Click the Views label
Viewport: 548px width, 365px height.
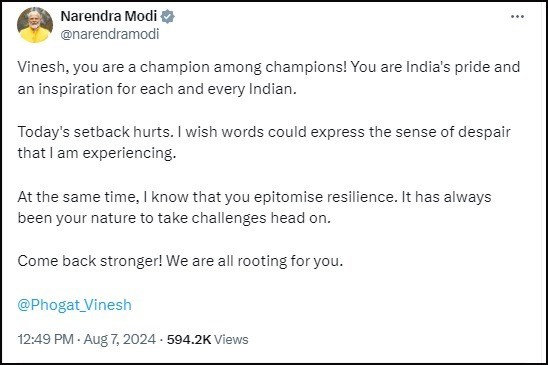231,339
